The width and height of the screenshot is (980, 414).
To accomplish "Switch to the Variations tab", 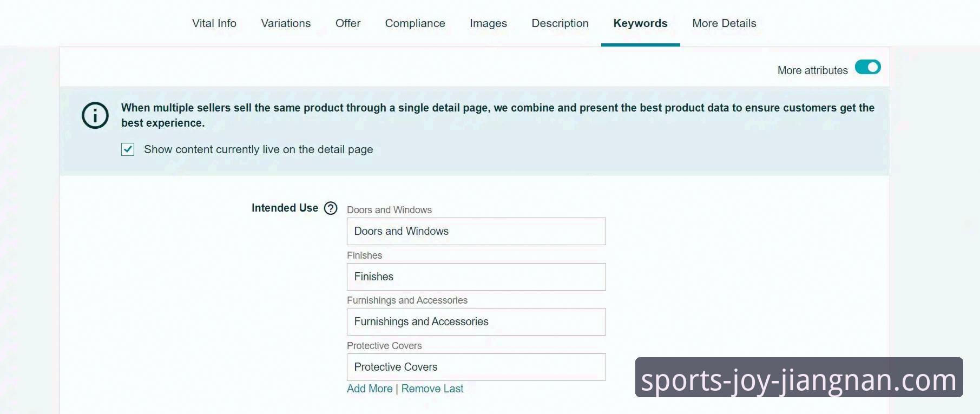I will pos(286,23).
